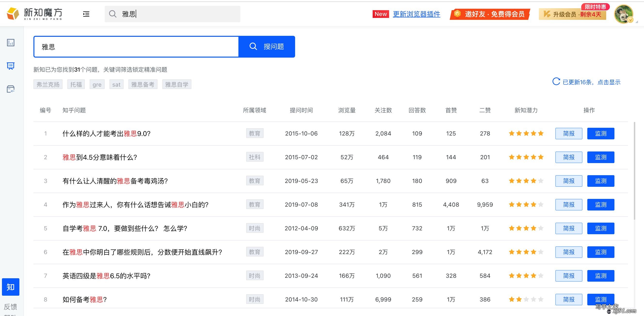Click the refresh icon by 已更新16条
Image resolution: width=644 pixels, height=316 pixels.
(556, 82)
